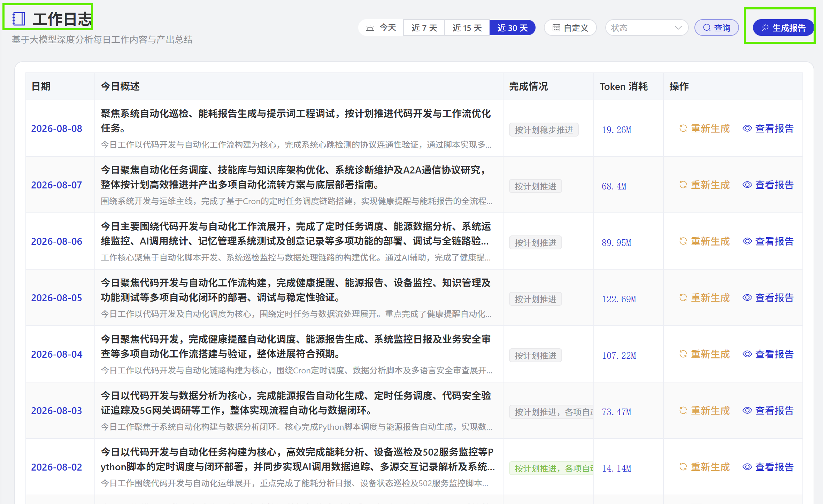The width and height of the screenshot is (823, 504).
Task: Click the 完成情况 column header
Action: click(548, 86)
